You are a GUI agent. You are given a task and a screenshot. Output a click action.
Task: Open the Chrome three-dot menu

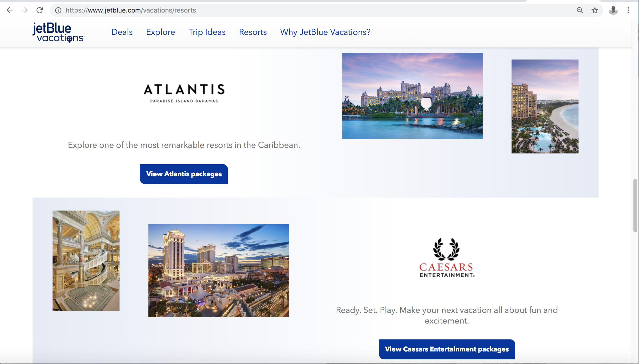628,10
